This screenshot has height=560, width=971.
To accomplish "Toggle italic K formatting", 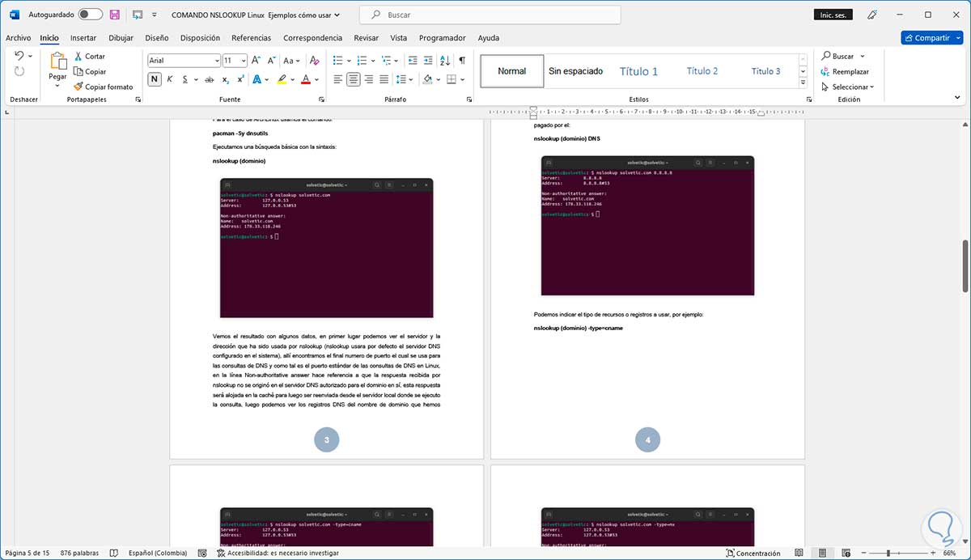I will 170,79.
